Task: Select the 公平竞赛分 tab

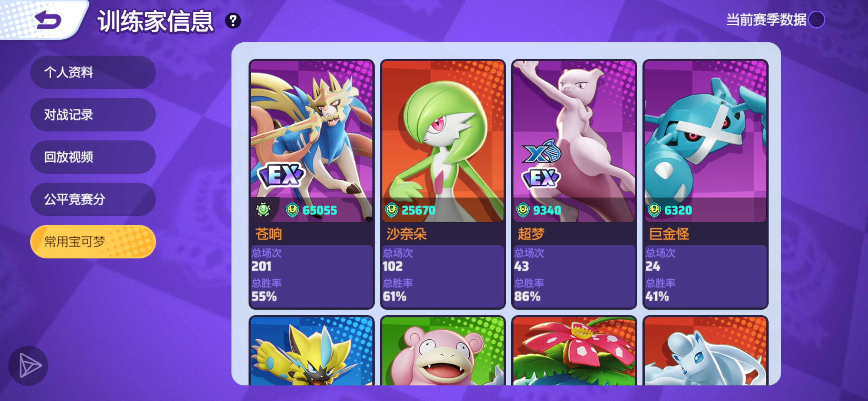Action: point(93,199)
